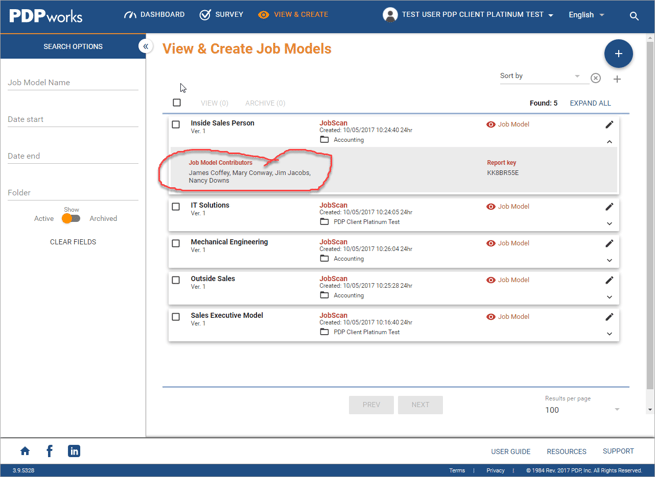Click the PREV page button
The width and height of the screenshot is (655, 477).
point(371,405)
